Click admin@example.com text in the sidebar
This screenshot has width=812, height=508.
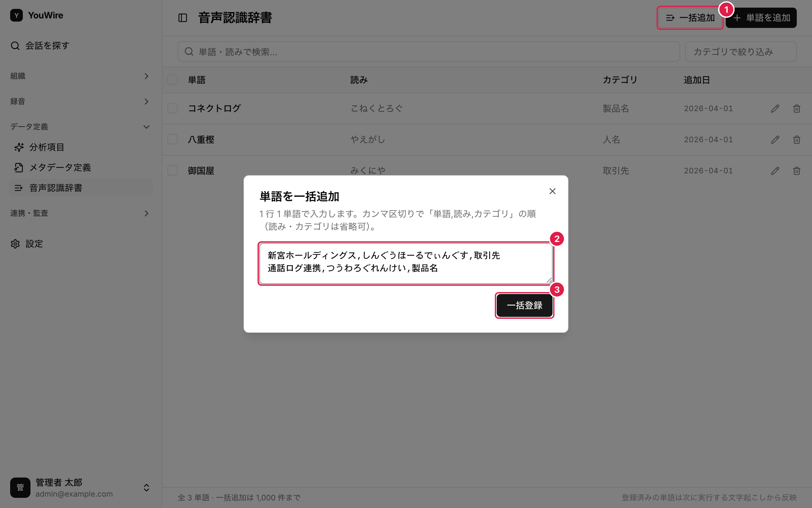point(74,494)
